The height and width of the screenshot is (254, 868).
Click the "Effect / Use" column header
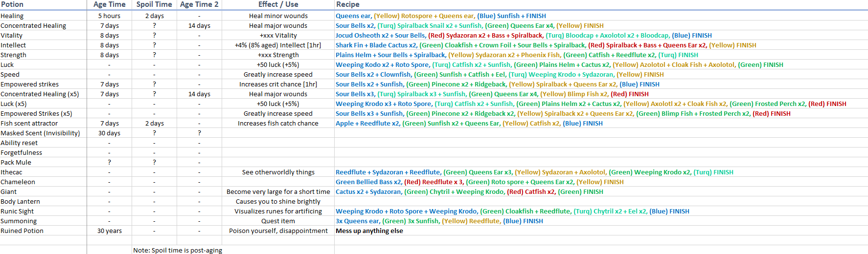coord(278,4)
